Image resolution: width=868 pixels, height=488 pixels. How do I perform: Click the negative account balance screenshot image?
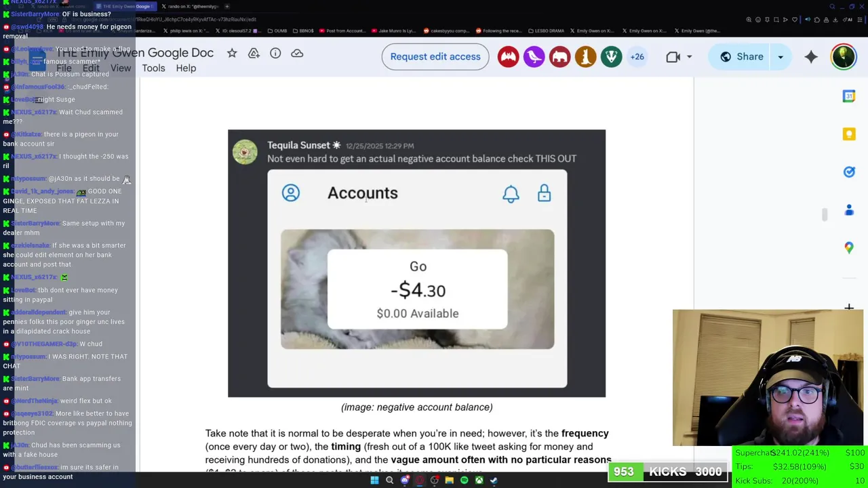[x=416, y=263]
